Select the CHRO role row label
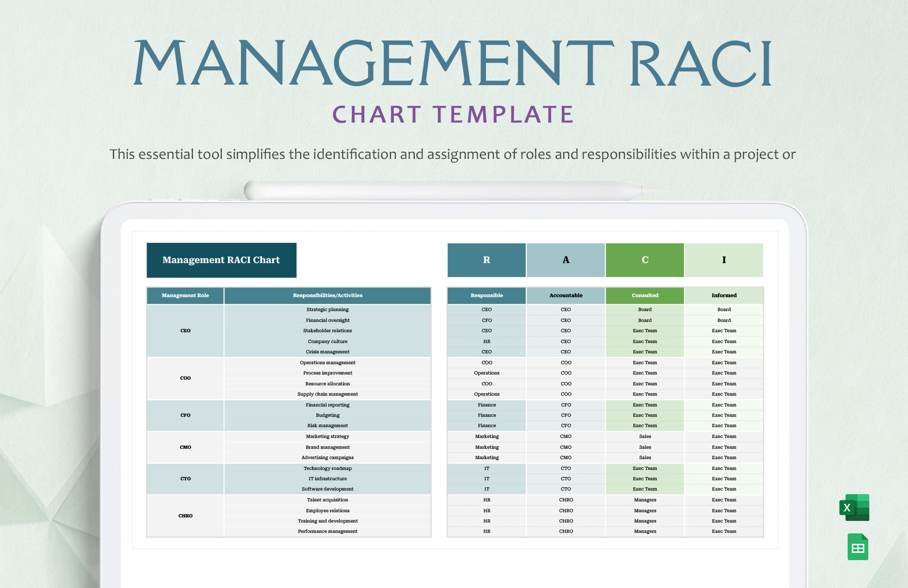Screen dimensions: 908x588 pos(185,515)
